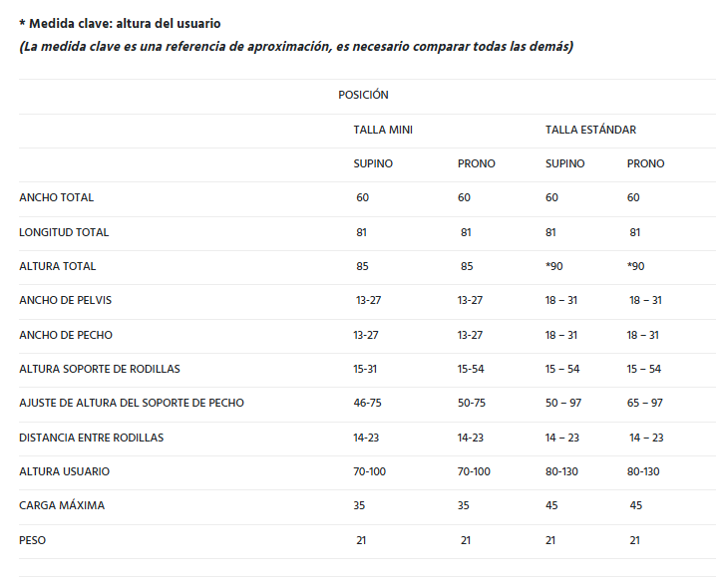Select the ANCHO TOTAL row label
The height and width of the screenshot is (588, 722).
point(57,197)
